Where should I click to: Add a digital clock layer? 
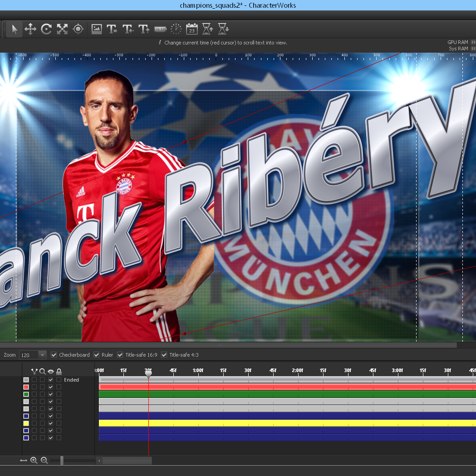(160, 29)
